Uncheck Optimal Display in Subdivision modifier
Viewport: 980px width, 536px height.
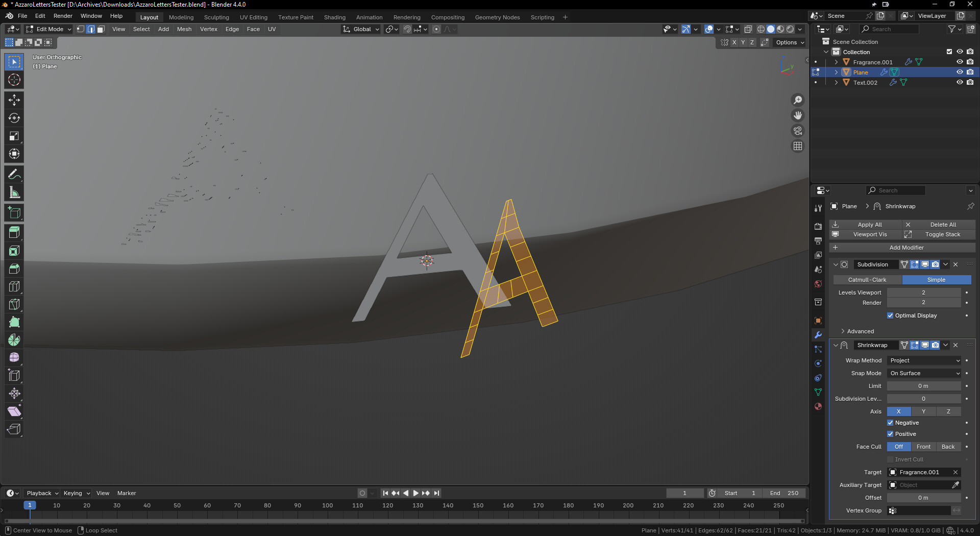890,315
